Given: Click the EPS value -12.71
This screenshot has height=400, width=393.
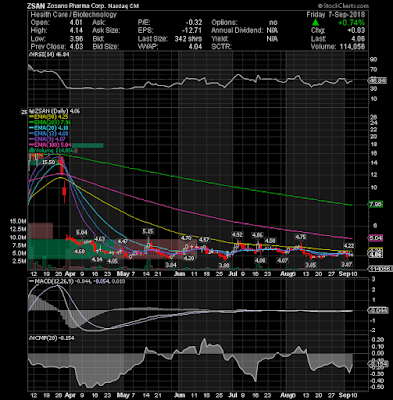Looking at the screenshot, I should coord(192,31).
